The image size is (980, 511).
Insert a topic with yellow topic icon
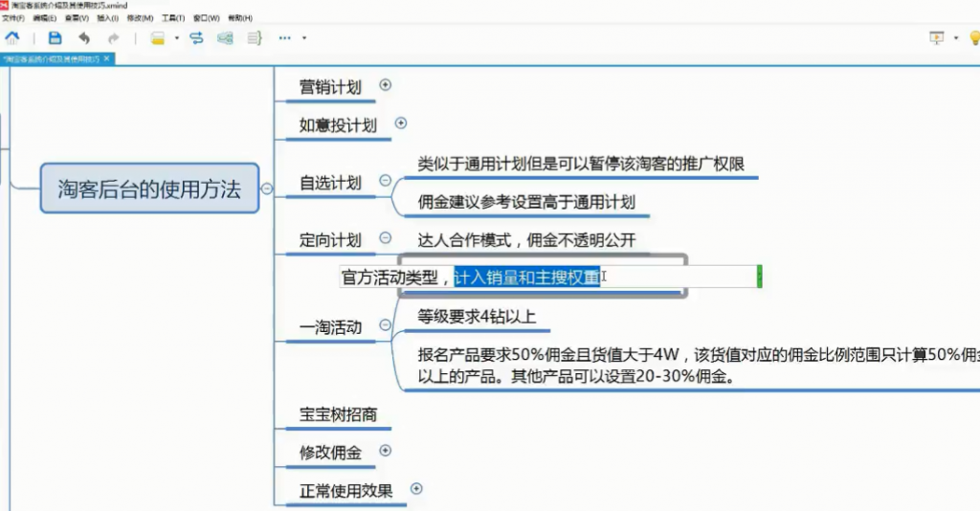click(x=158, y=38)
